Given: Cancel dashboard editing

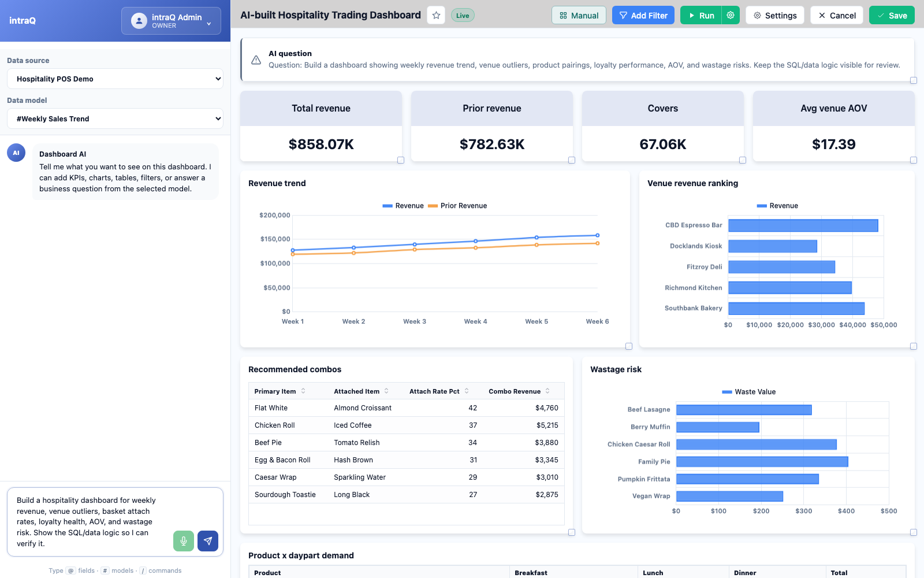Looking at the screenshot, I should click(836, 16).
